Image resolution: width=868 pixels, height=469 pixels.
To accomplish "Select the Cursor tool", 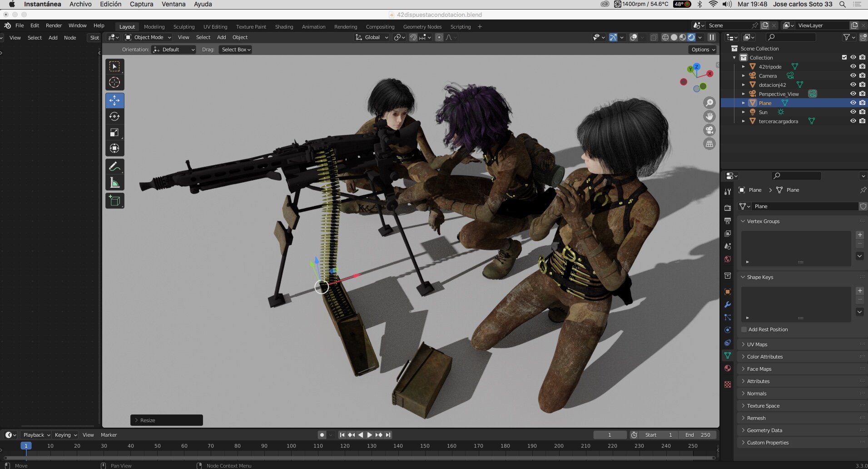I will point(114,83).
